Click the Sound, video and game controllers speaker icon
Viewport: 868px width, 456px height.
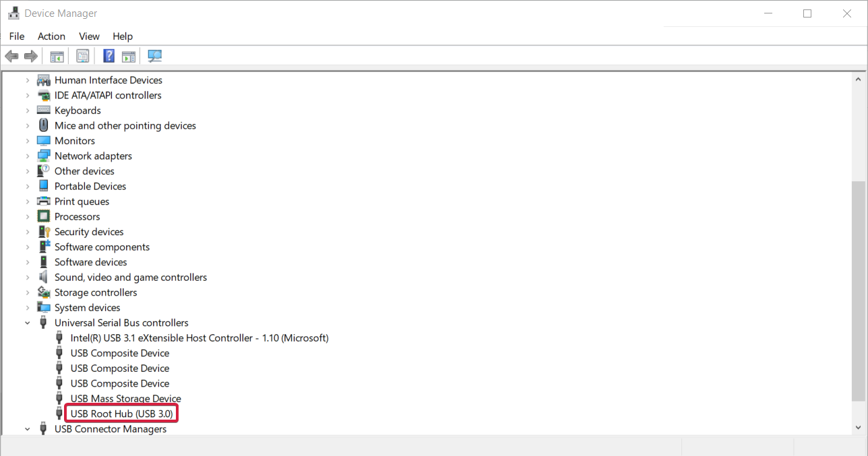tap(44, 278)
